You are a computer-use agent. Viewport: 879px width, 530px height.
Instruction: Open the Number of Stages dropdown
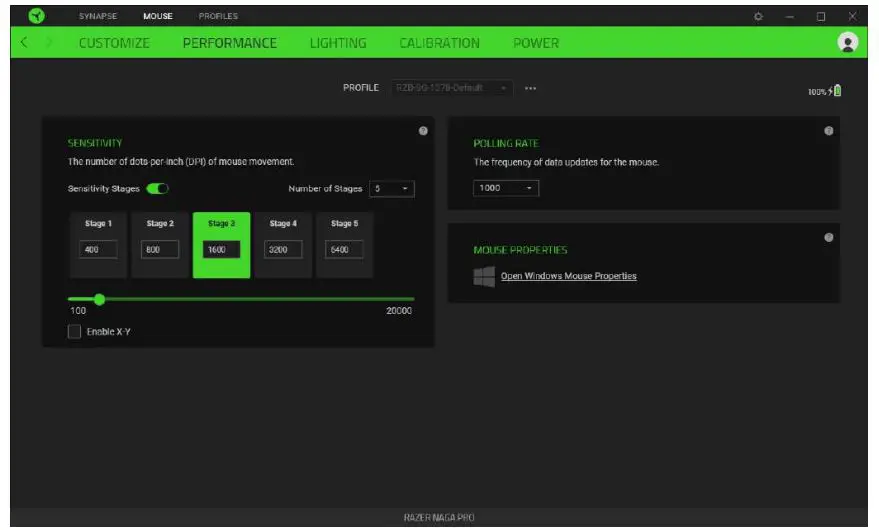392,188
